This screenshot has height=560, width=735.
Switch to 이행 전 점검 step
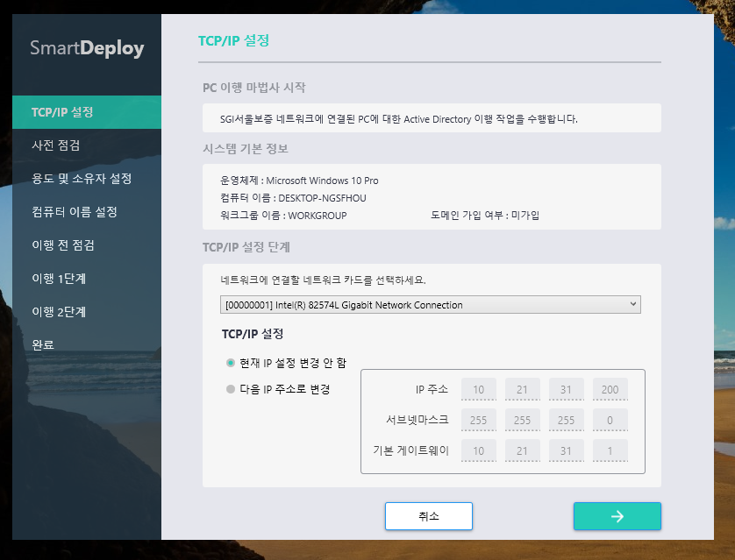pos(87,245)
